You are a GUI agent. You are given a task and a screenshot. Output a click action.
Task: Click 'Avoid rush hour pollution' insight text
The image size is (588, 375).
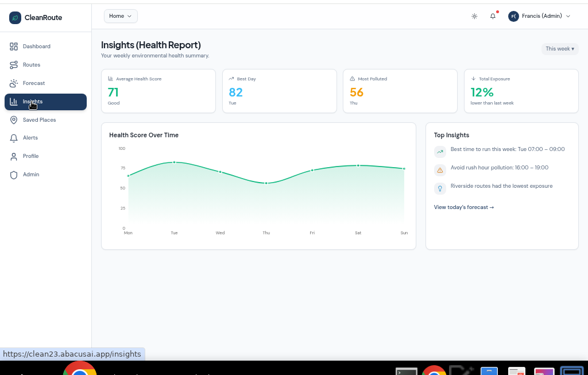500,168
